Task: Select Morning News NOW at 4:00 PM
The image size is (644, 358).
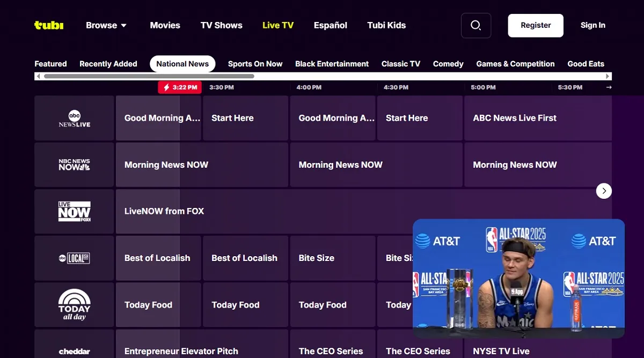Action: coord(376,165)
